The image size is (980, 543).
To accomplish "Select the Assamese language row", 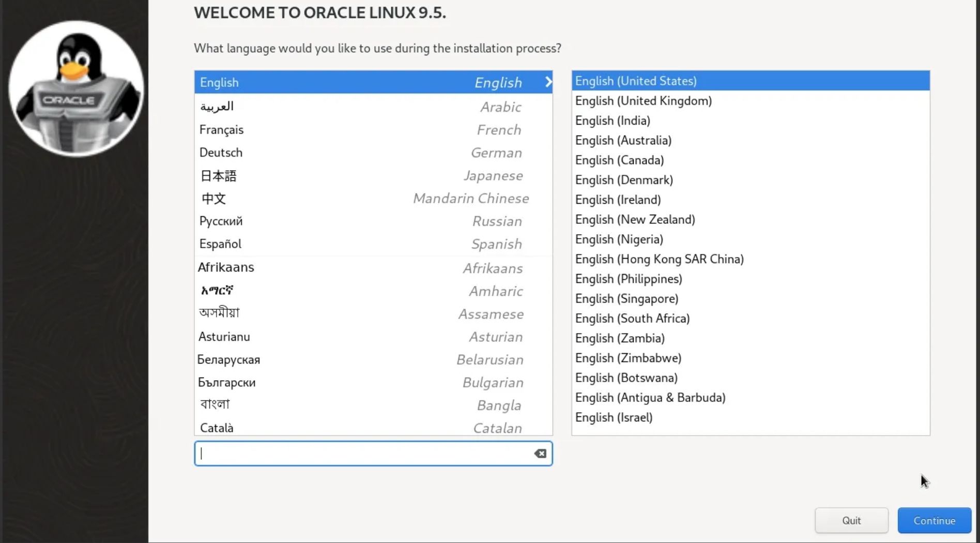I will 373,314.
